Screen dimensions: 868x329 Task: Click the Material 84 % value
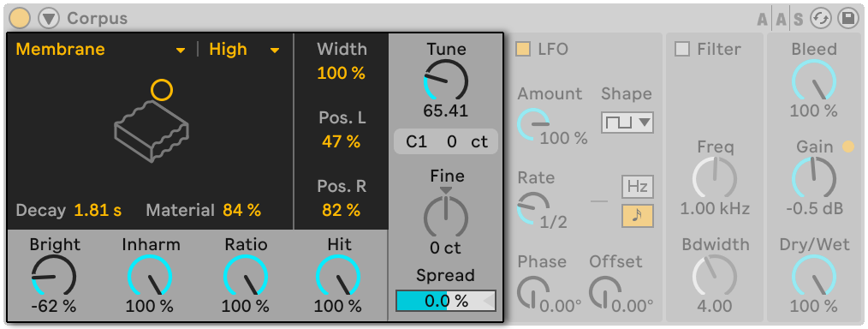(x=242, y=211)
